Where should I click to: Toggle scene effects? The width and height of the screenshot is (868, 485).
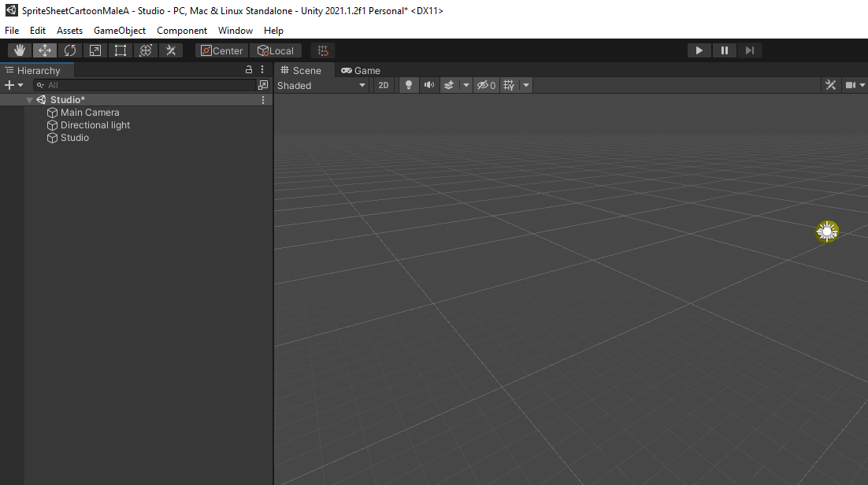tap(449, 85)
